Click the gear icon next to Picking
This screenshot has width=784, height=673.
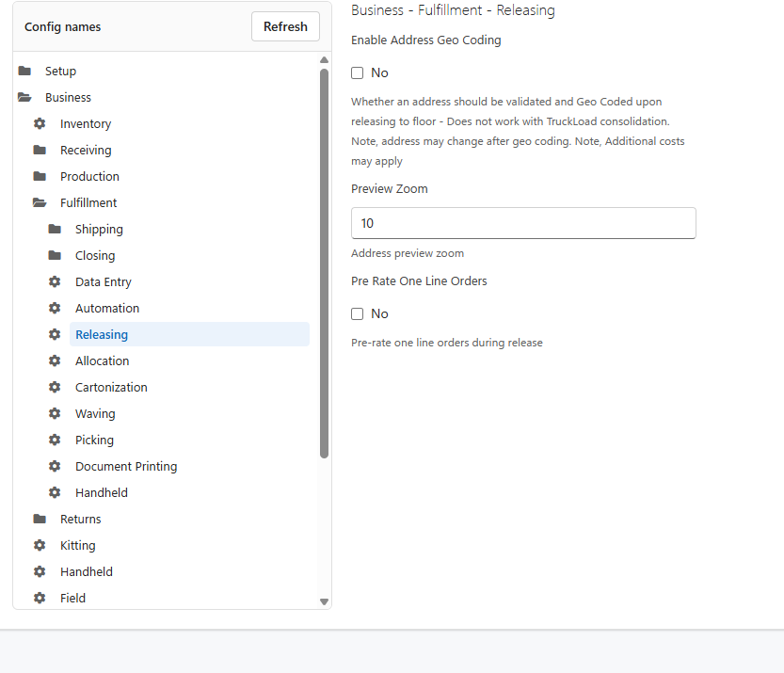pos(55,440)
